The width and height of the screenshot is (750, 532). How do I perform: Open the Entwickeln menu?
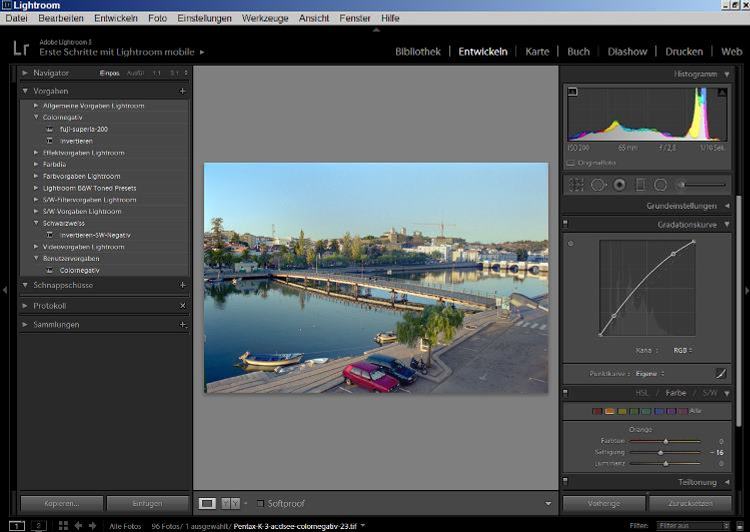[x=116, y=18]
